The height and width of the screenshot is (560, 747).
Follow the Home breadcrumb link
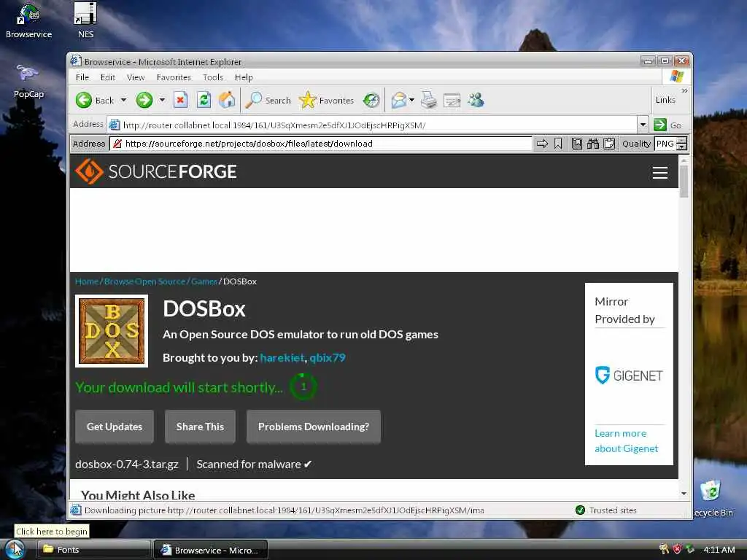pos(87,281)
